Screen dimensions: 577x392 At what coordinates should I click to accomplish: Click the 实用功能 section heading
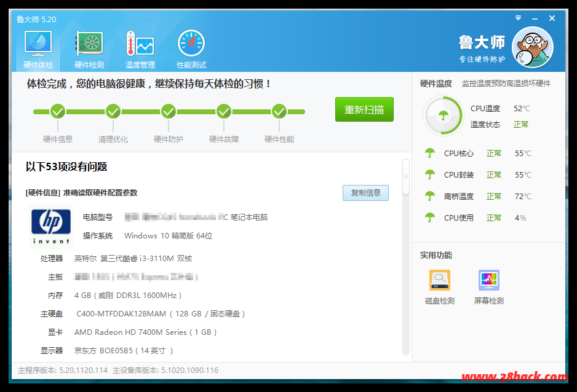(x=436, y=256)
